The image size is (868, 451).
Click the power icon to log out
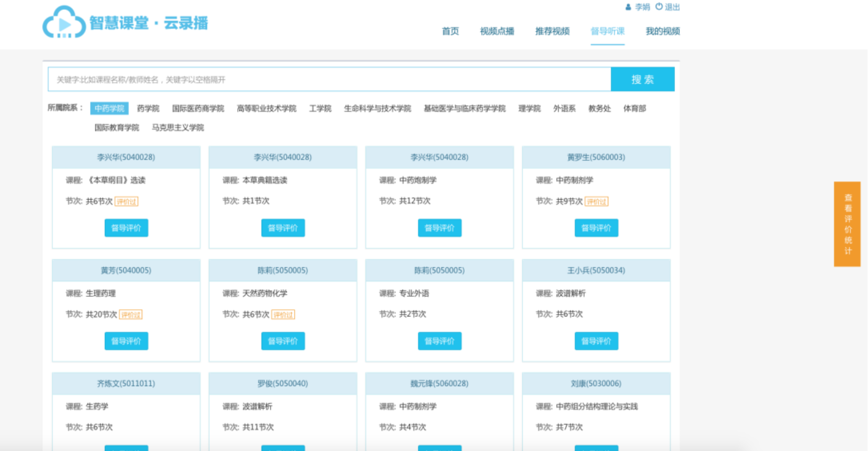tap(659, 7)
